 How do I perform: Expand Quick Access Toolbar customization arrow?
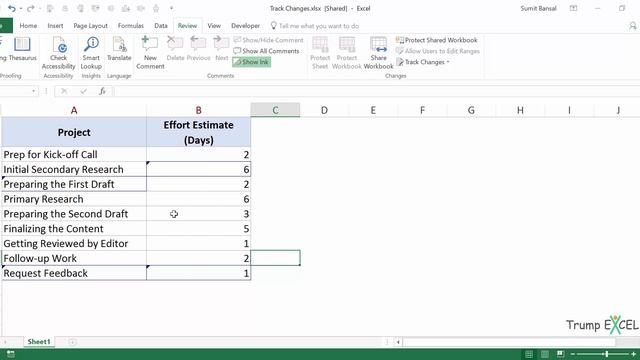[x=171, y=8]
